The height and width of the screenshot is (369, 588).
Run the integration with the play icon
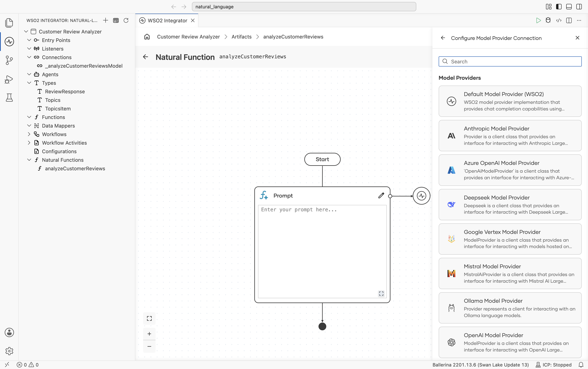(x=538, y=20)
